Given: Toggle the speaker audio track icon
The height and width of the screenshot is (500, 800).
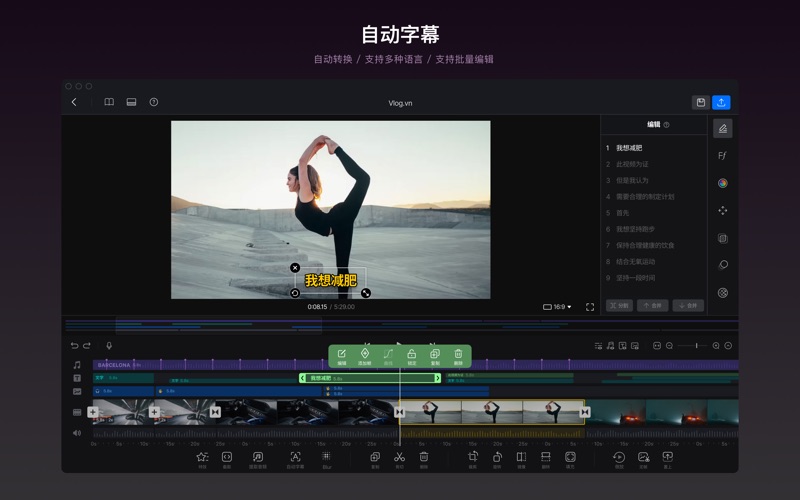Looking at the screenshot, I should [77, 433].
